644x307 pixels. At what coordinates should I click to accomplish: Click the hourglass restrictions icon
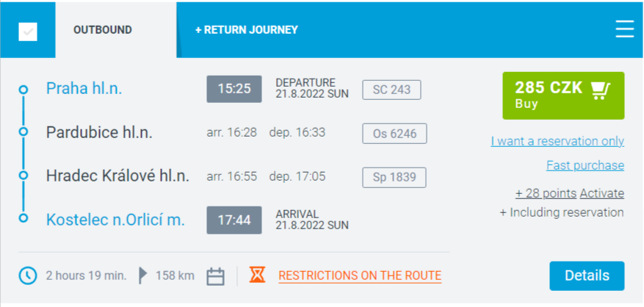point(257,275)
